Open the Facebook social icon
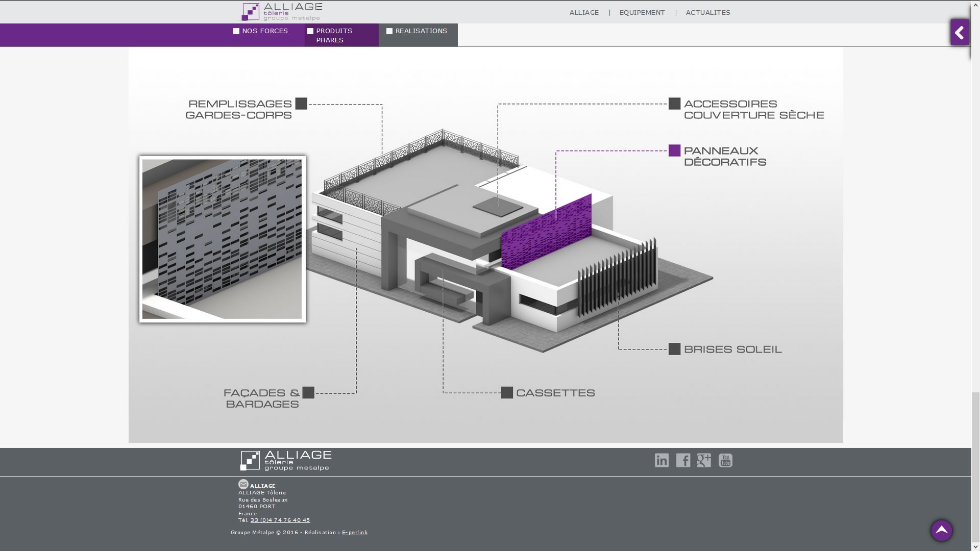This screenshot has height=551, width=980. click(683, 460)
